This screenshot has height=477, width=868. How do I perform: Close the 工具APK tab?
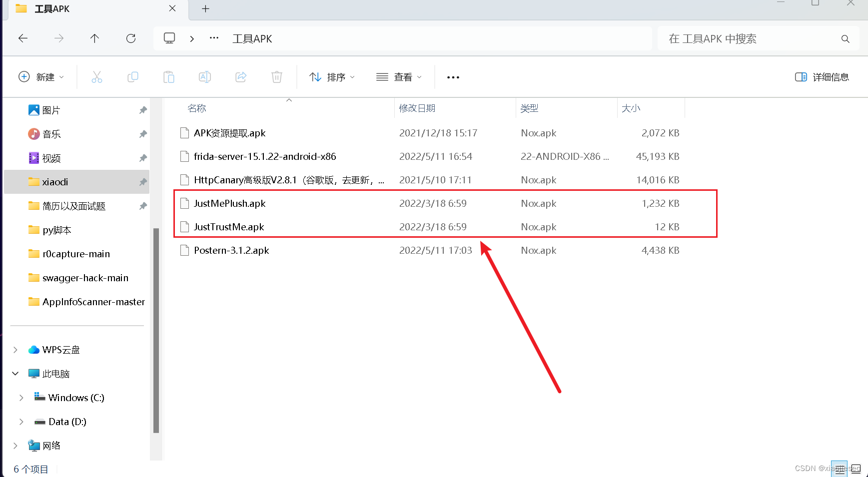172,8
